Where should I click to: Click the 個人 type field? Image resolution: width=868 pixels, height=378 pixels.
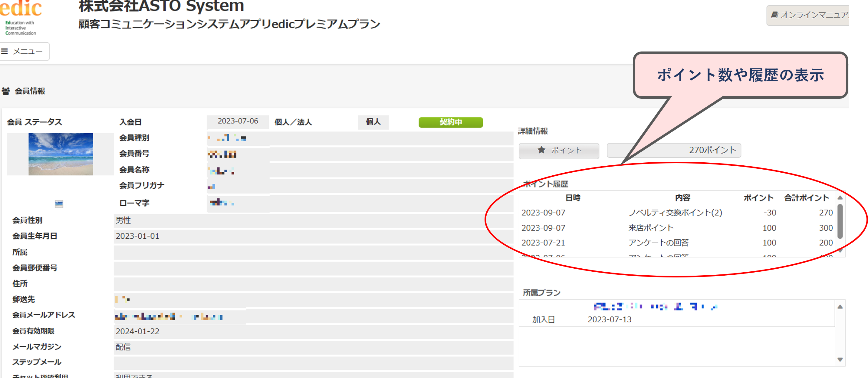[373, 122]
